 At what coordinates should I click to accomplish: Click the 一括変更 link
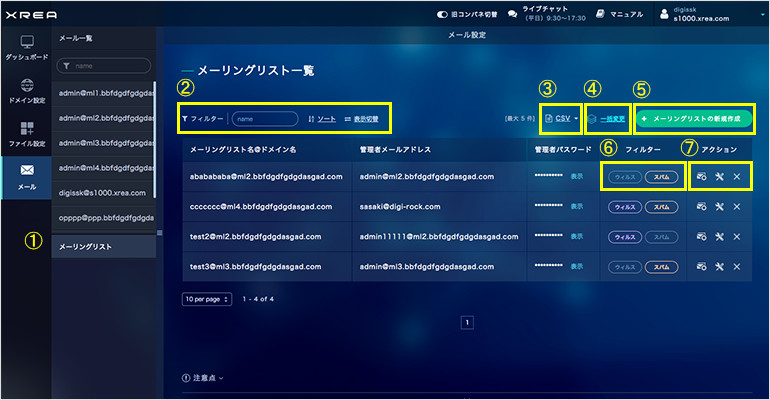(607, 118)
